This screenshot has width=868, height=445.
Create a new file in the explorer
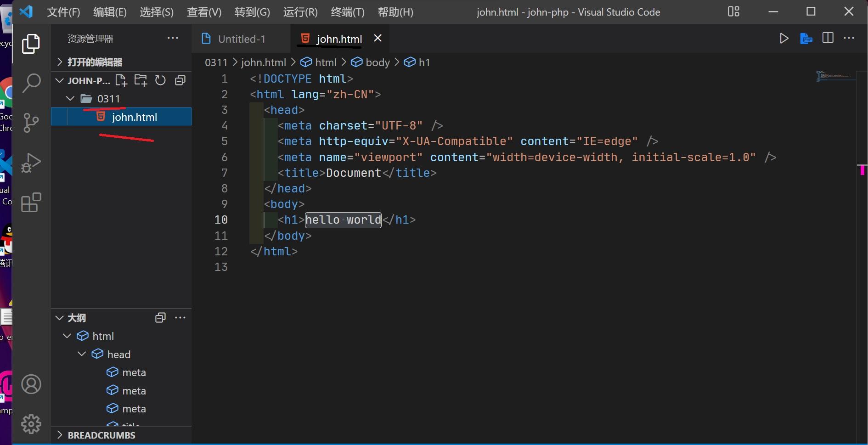121,80
